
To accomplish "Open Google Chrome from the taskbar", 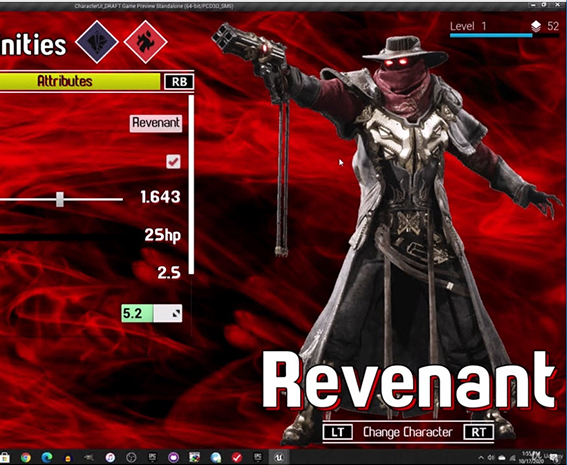I will [26, 457].
